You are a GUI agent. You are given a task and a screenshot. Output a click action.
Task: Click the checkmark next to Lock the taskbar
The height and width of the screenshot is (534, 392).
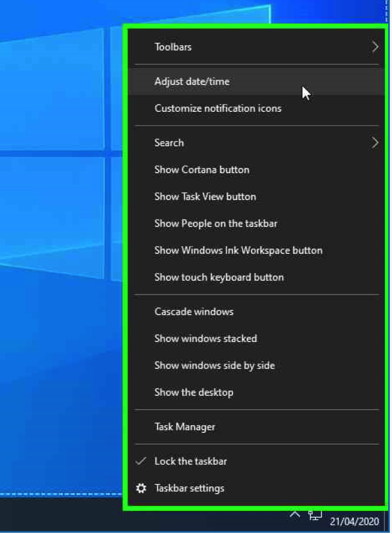click(141, 461)
